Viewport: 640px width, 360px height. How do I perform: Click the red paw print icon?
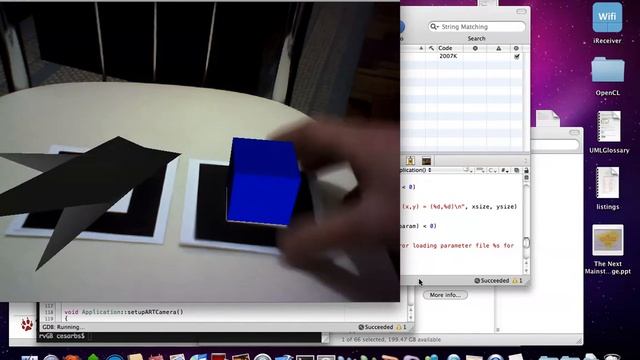[27, 324]
